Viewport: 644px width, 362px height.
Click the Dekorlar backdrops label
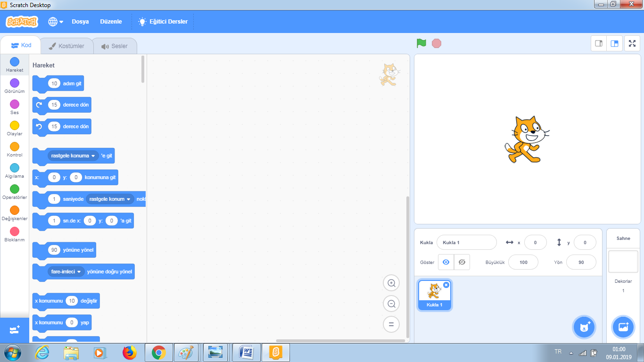click(623, 281)
